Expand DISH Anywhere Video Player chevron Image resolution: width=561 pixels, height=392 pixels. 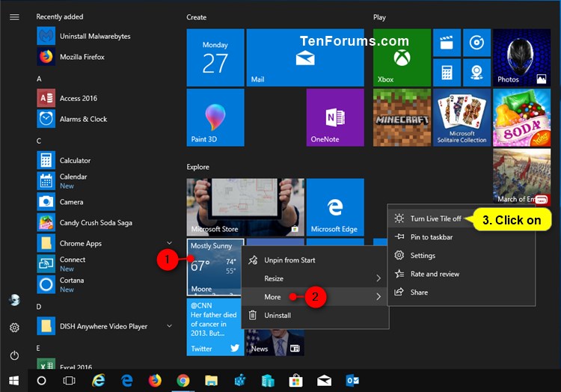[169, 326]
